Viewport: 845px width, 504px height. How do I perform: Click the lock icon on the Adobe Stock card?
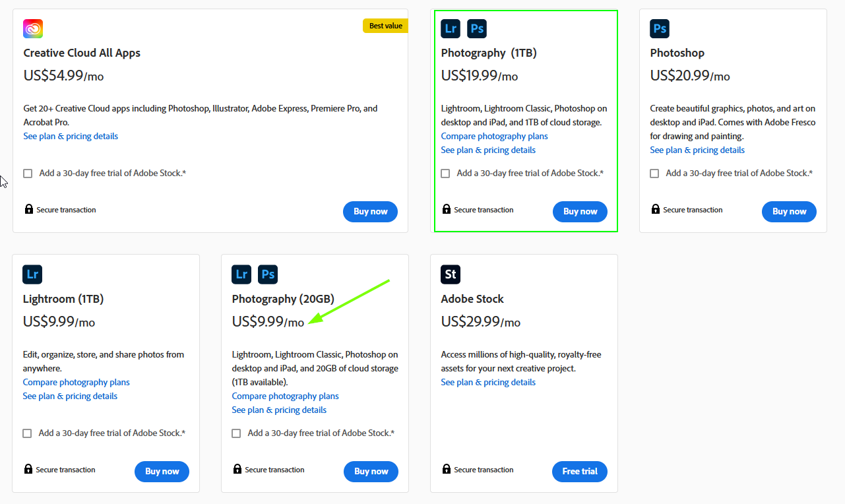[x=446, y=469]
